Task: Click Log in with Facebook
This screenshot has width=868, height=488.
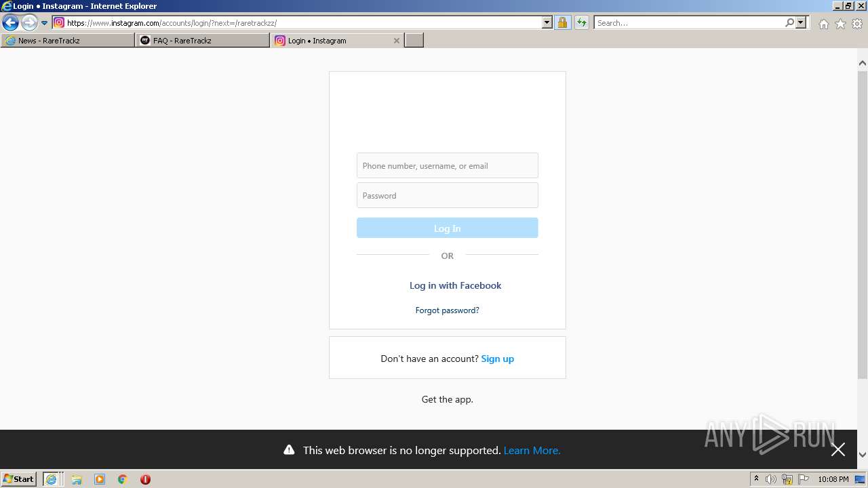Action: (455, 285)
